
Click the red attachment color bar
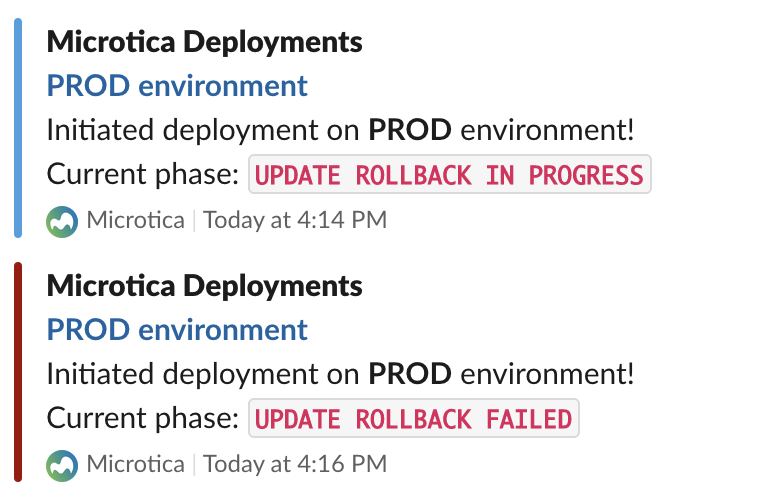[x=17, y=372]
